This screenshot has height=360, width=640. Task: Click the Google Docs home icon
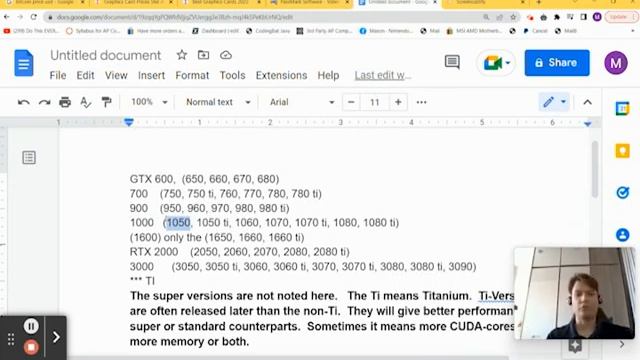coord(24,63)
